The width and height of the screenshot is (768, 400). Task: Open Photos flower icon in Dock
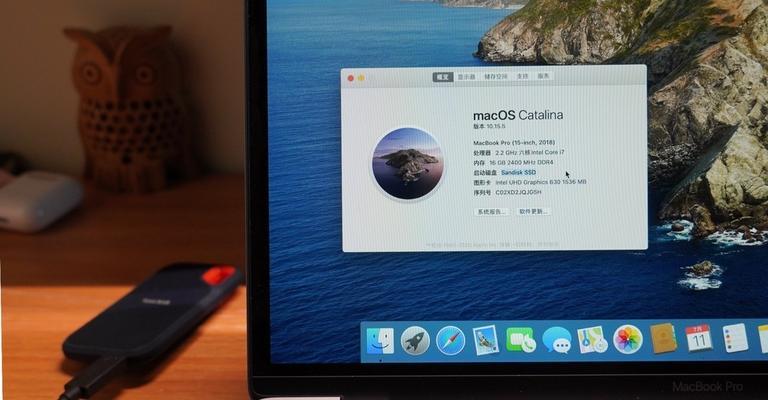627,339
